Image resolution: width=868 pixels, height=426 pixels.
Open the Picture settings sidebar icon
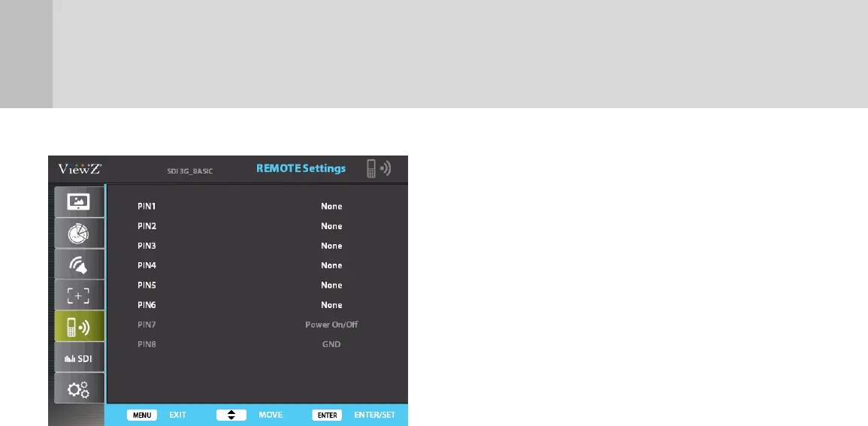point(79,202)
